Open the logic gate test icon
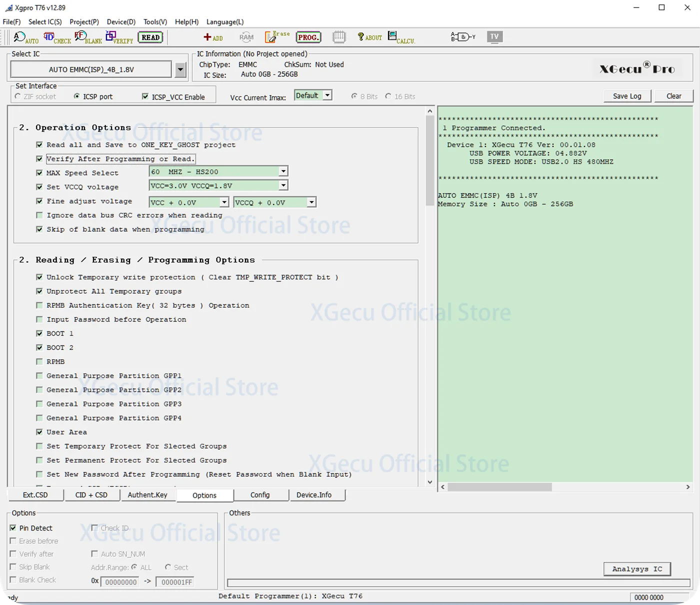The width and height of the screenshot is (700, 605). 462,37
